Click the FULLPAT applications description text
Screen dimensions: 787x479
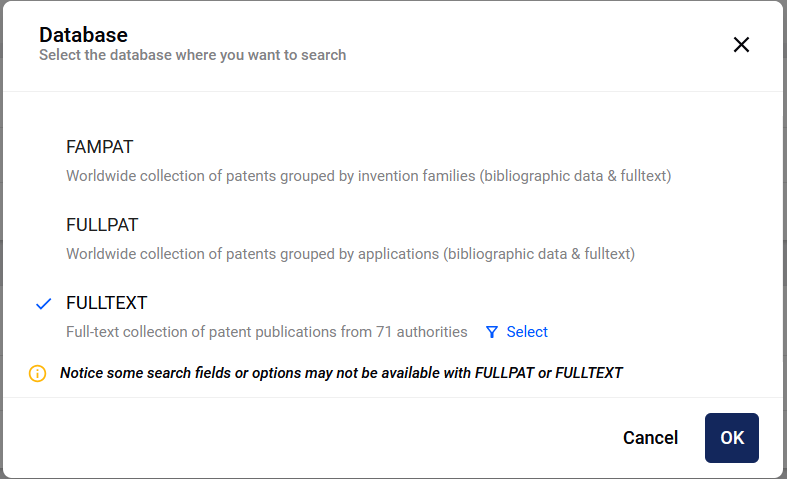[350, 254]
